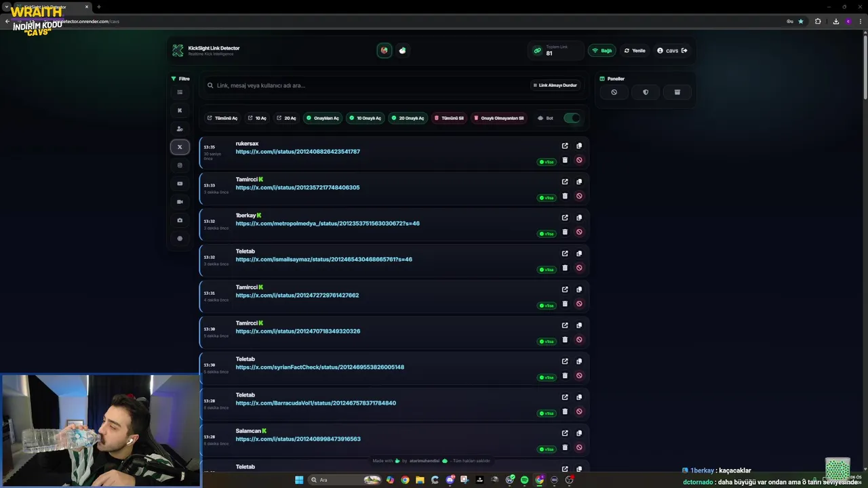868x488 pixels.
Task: Click the Bağlı connection status button
Action: (602, 51)
